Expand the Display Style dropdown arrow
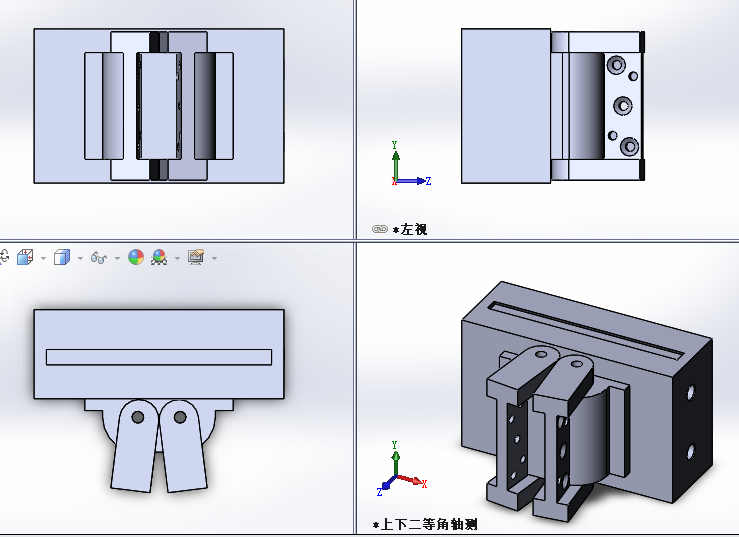The image size is (739, 537). (x=80, y=258)
